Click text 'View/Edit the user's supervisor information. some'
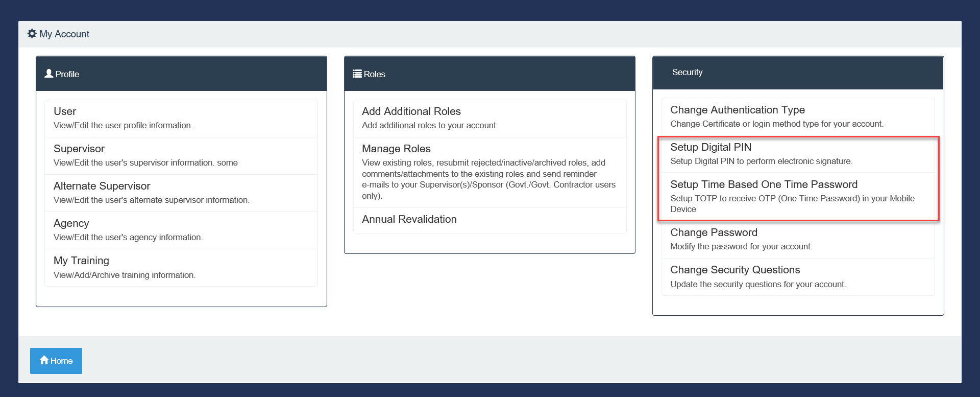The height and width of the screenshot is (397, 980). click(x=145, y=163)
